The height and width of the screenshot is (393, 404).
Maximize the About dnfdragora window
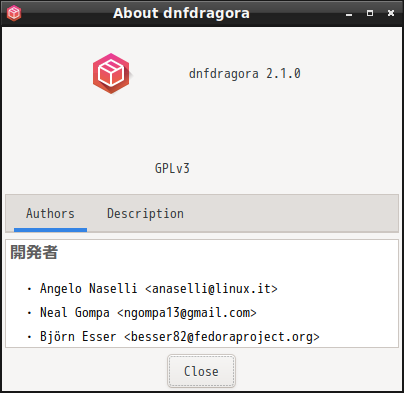(x=370, y=13)
